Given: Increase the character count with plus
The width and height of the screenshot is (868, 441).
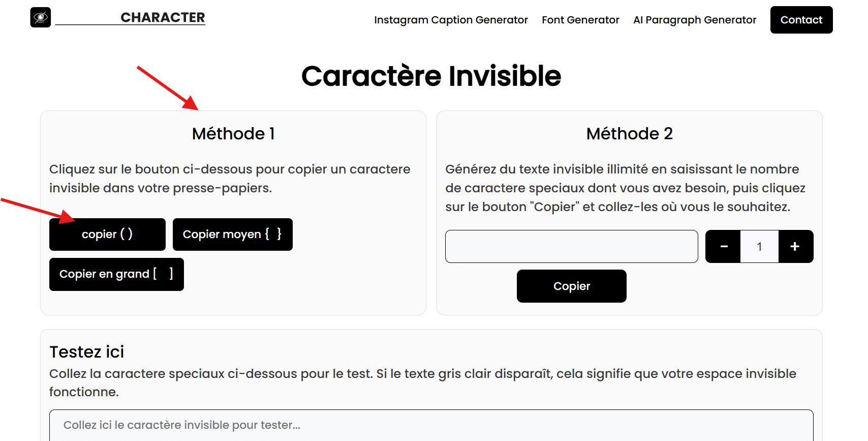Looking at the screenshot, I should point(795,246).
